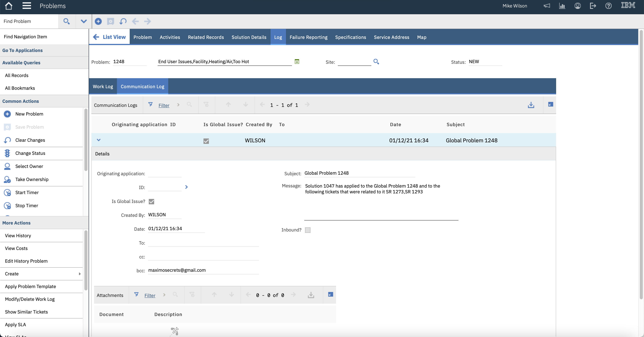Open the Find Problem search dropdown arrow
Screen dimensions: 644x337
tap(84, 22)
